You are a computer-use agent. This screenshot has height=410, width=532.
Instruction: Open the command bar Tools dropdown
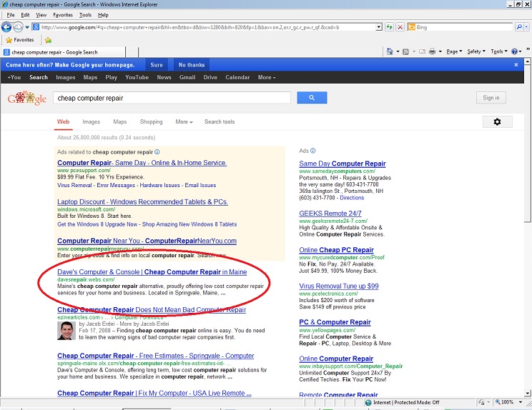tap(499, 51)
